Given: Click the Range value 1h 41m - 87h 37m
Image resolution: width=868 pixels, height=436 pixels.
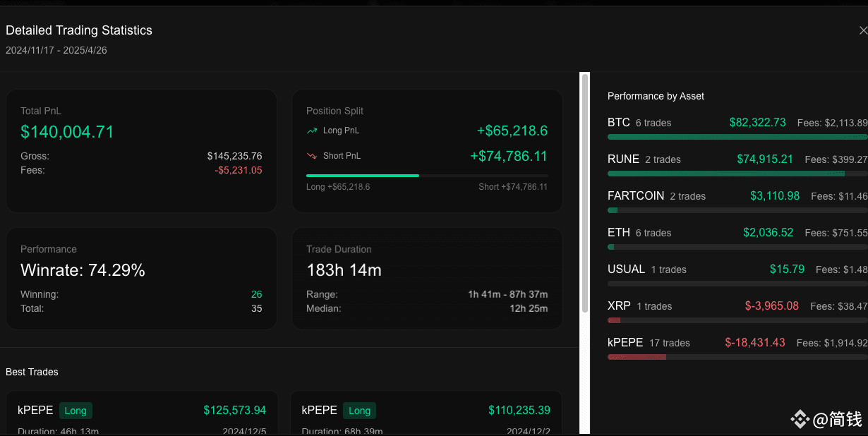Looking at the screenshot, I should click(507, 294).
